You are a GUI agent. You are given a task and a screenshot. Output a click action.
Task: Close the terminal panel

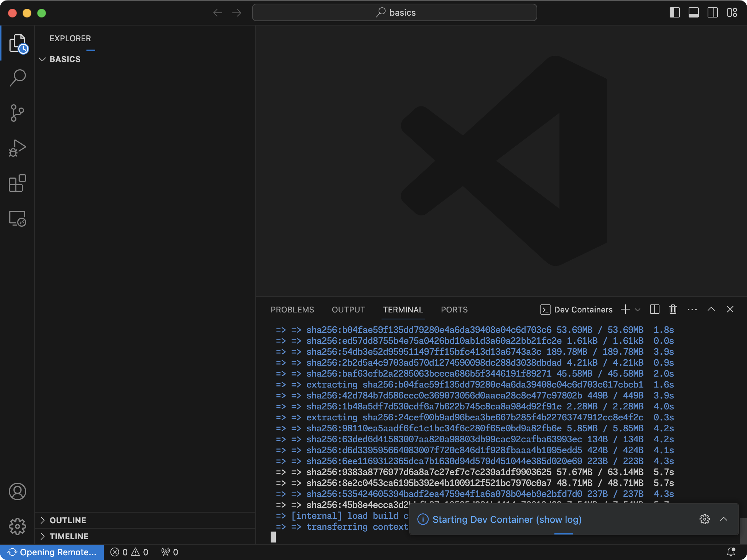(730, 310)
